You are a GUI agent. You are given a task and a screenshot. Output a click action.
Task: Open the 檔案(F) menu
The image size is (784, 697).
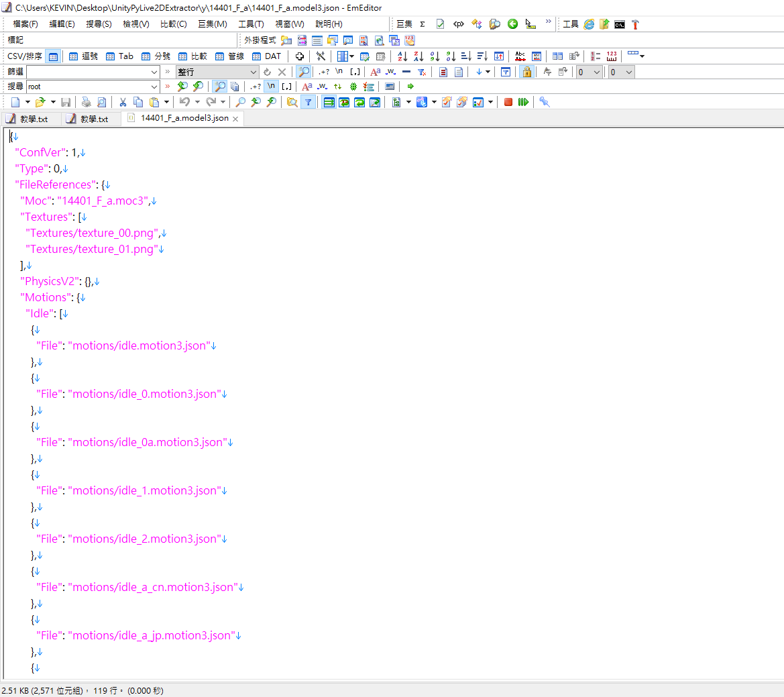25,24
